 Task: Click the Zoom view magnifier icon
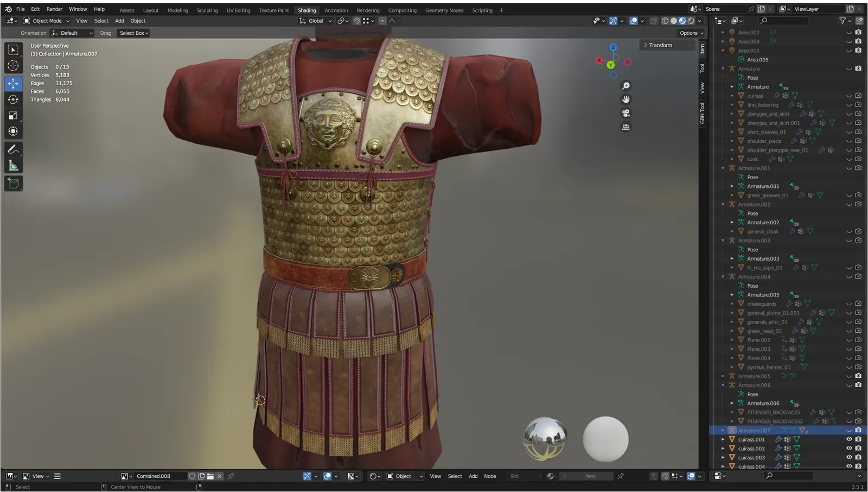click(626, 86)
